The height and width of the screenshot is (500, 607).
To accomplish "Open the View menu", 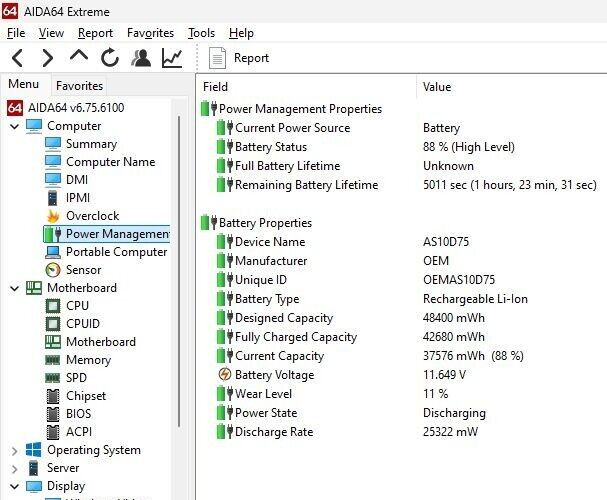I will pos(51,33).
